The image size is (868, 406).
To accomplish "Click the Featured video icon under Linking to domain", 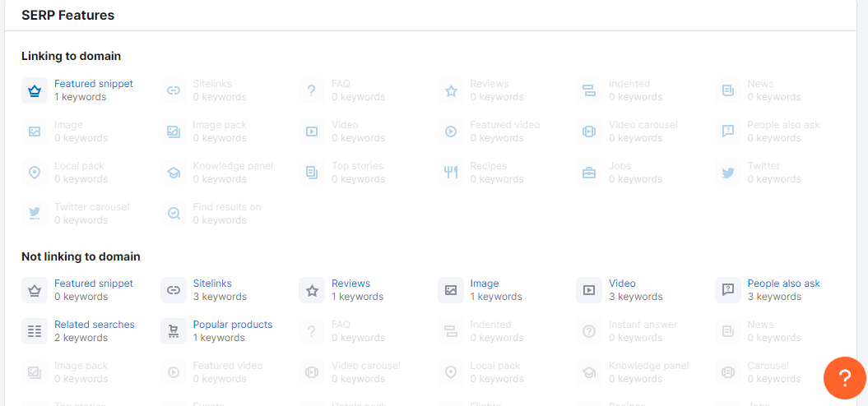I will 451,131.
